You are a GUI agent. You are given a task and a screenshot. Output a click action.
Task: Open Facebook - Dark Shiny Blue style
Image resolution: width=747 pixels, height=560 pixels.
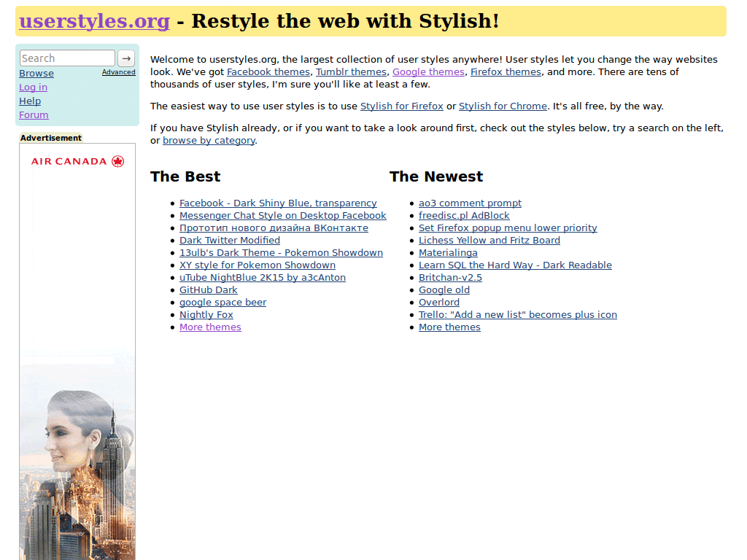click(x=278, y=203)
